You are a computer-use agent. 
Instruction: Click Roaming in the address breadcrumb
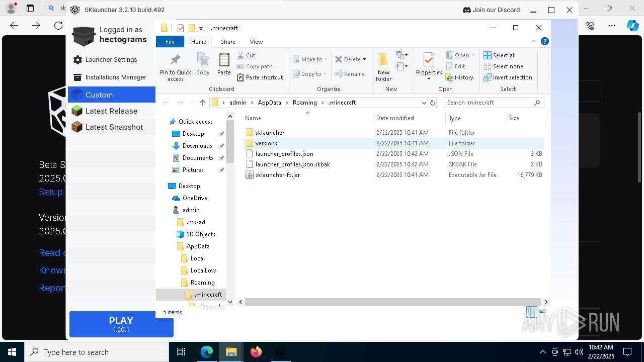coord(304,103)
